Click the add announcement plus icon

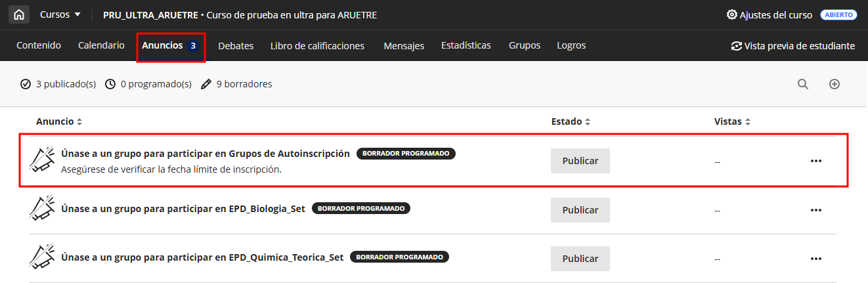tap(835, 84)
